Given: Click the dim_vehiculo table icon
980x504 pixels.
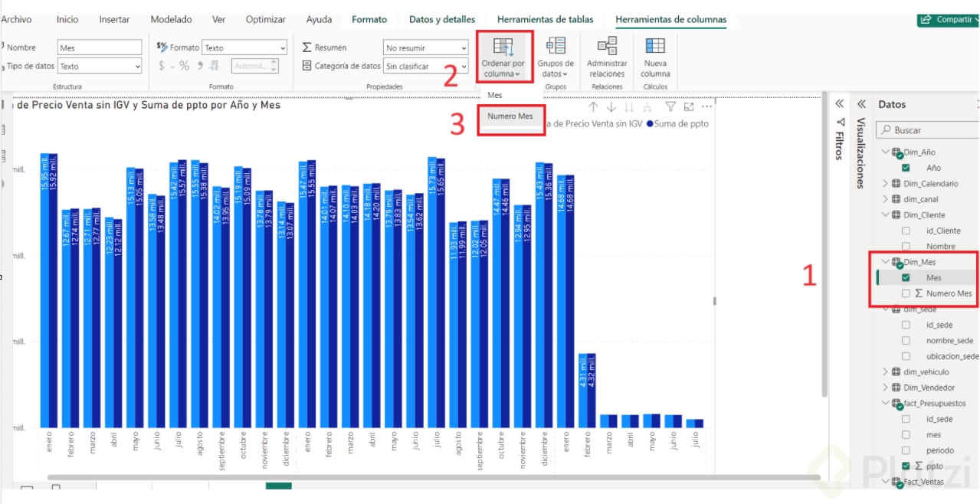Looking at the screenshot, I should (x=896, y=371).
